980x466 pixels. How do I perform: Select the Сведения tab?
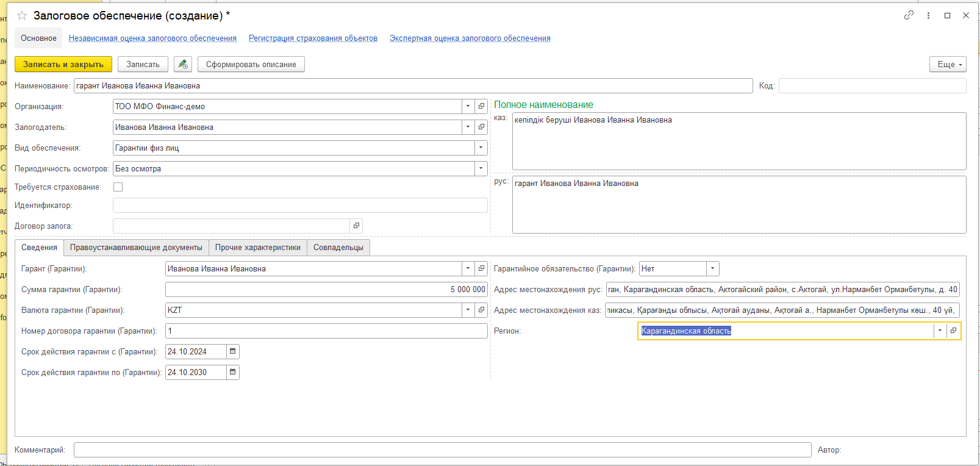click(39, 247)
